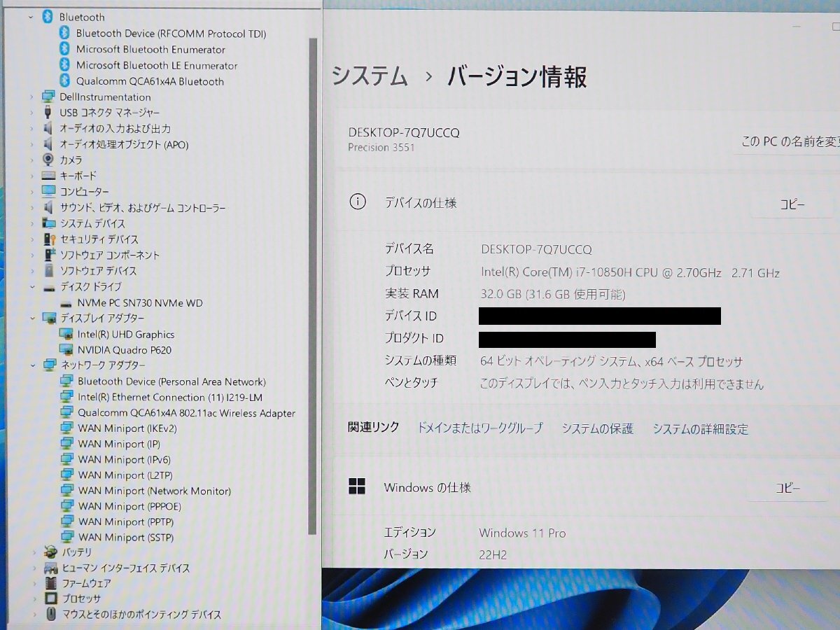Click the 22H2 version value

pos(493,554)
